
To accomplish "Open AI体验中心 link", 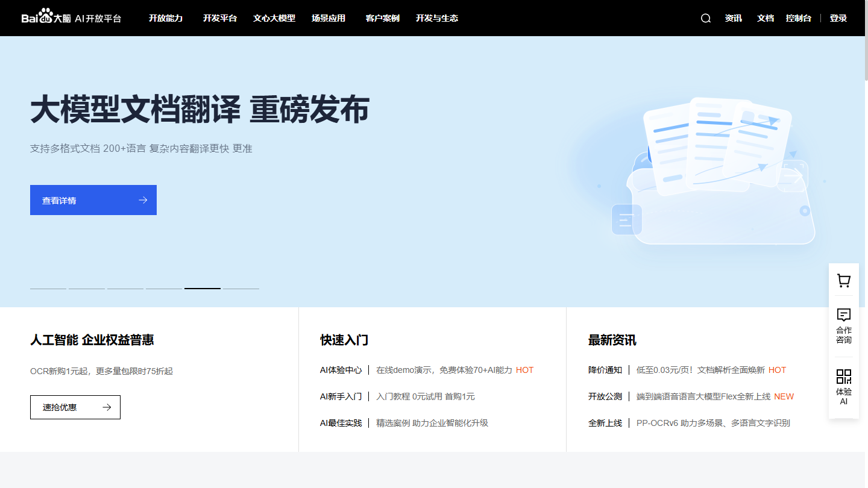I will [341, 370].
